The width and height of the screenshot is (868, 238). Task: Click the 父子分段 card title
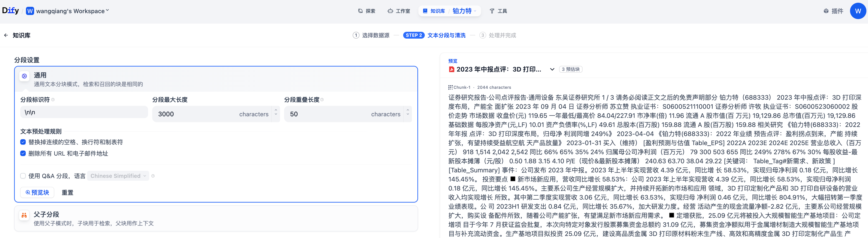(x=46, y=214)
